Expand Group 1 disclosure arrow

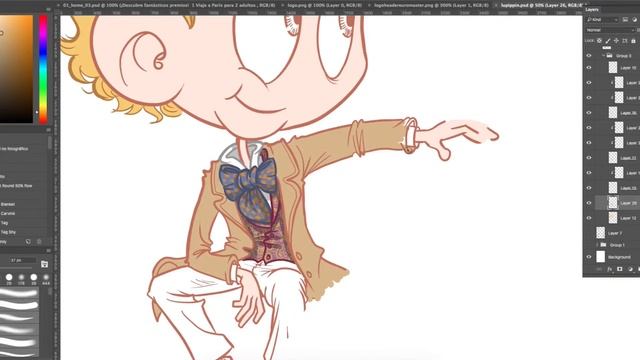click(597, 245)
